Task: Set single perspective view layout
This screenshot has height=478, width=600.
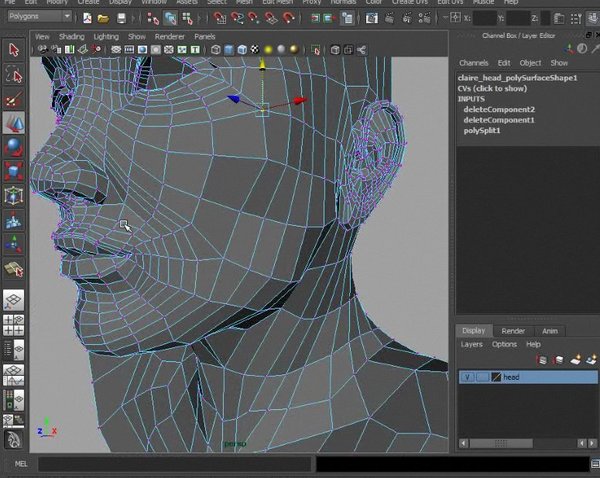Action: click(x=14, y=300)
